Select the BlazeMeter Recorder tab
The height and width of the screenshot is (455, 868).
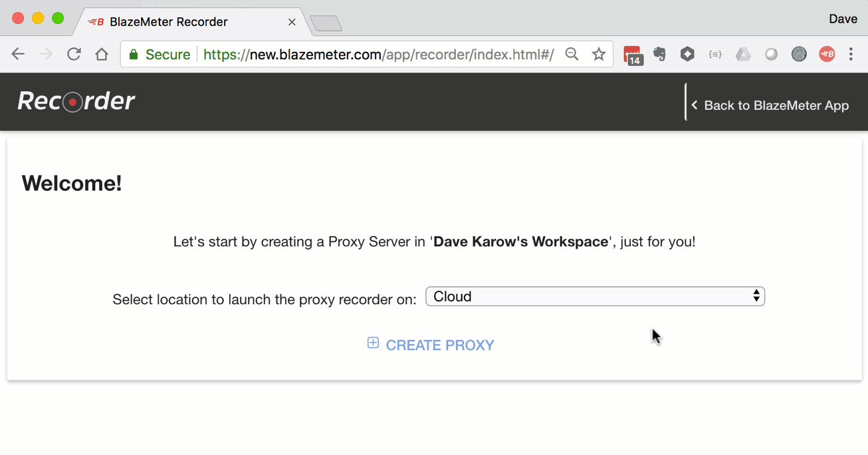[191, 22]
